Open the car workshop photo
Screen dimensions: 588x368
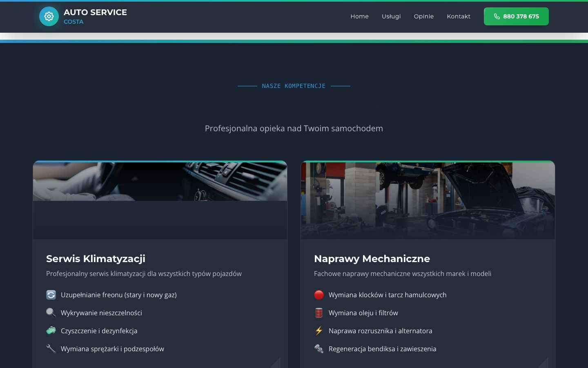point(428,200)
